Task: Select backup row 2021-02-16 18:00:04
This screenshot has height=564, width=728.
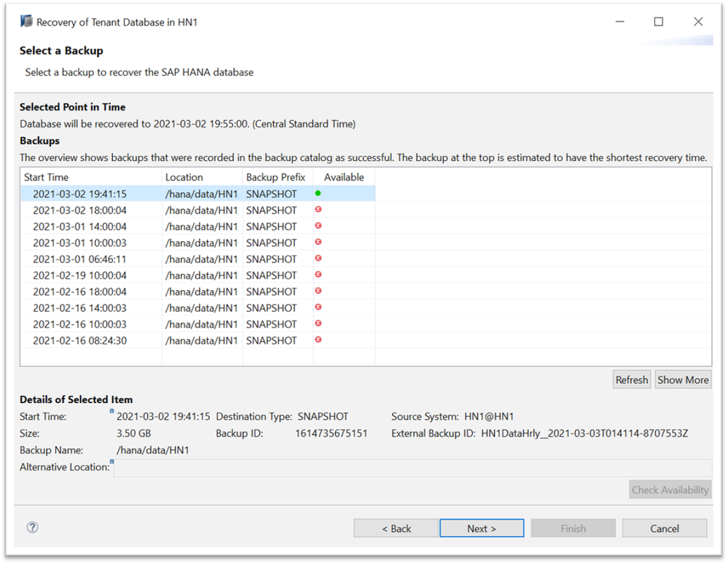Action: pyautogui.click(x=197, y=291)
